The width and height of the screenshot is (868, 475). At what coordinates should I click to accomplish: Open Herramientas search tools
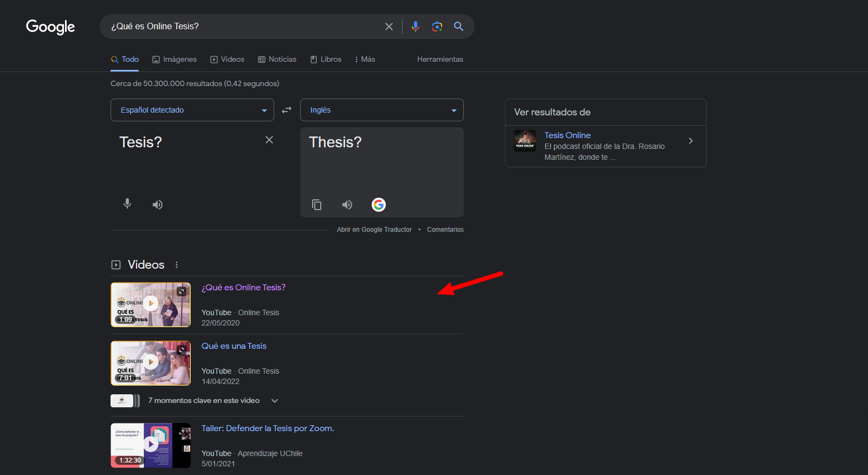[440, 60]
